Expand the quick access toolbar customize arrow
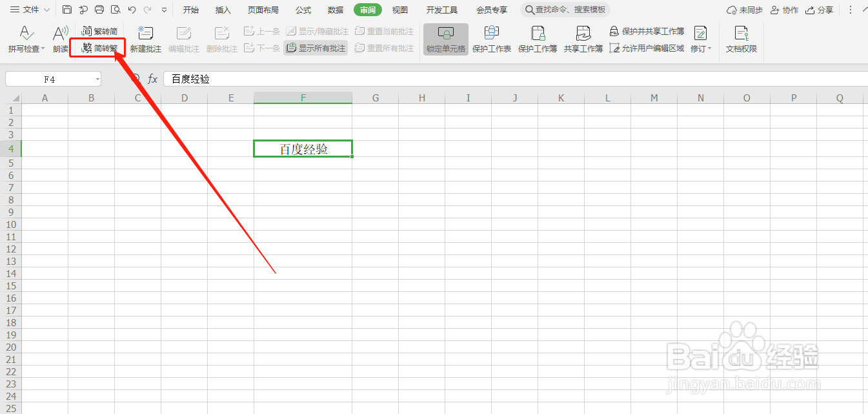The width and height of the screenshot is (868, 414). pos(164,10)
